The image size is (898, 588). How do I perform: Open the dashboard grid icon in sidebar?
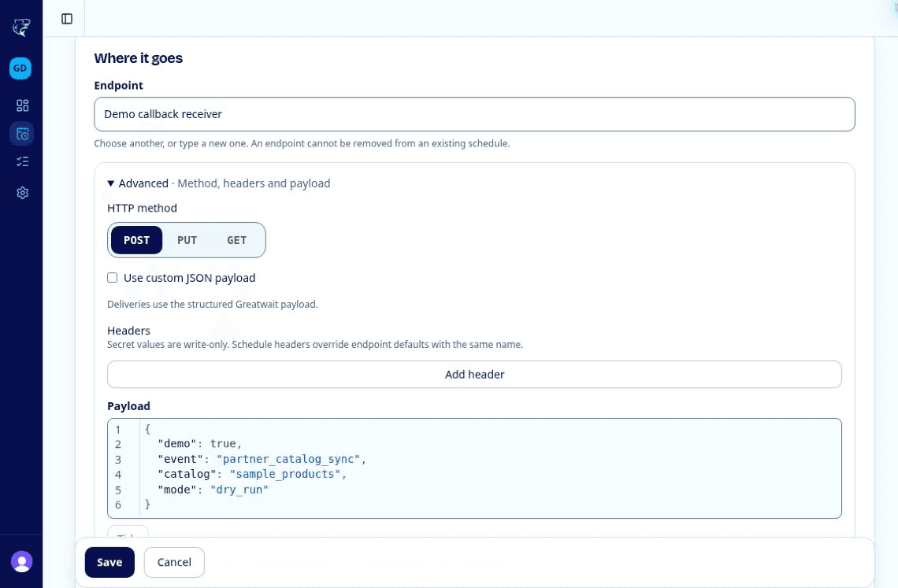click(22, 105)
